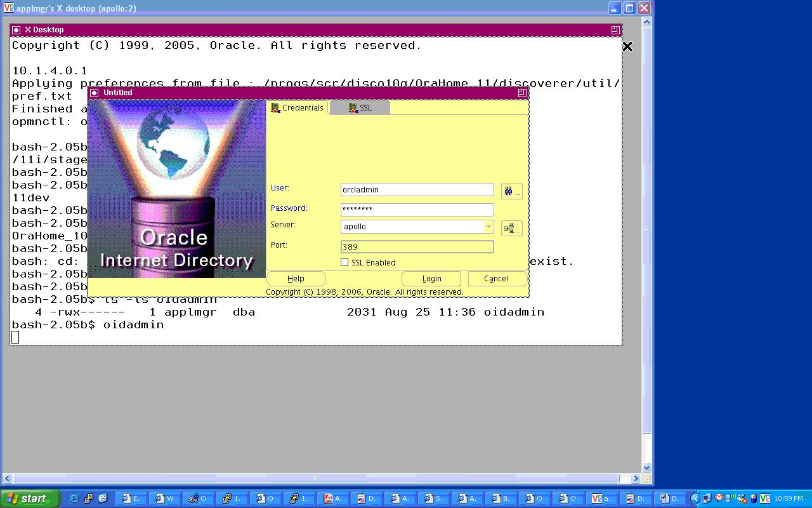Switch to the SSL tab

click(360, 108)
